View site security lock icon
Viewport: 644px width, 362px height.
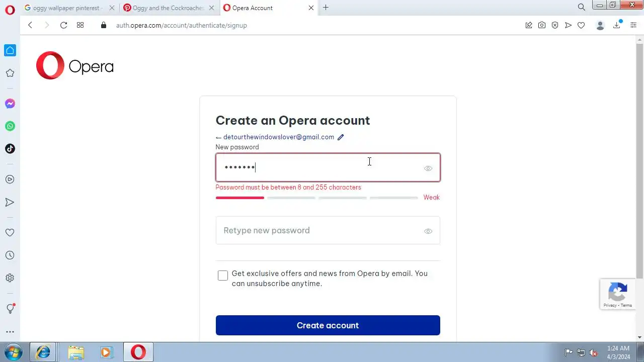[104, 25]
